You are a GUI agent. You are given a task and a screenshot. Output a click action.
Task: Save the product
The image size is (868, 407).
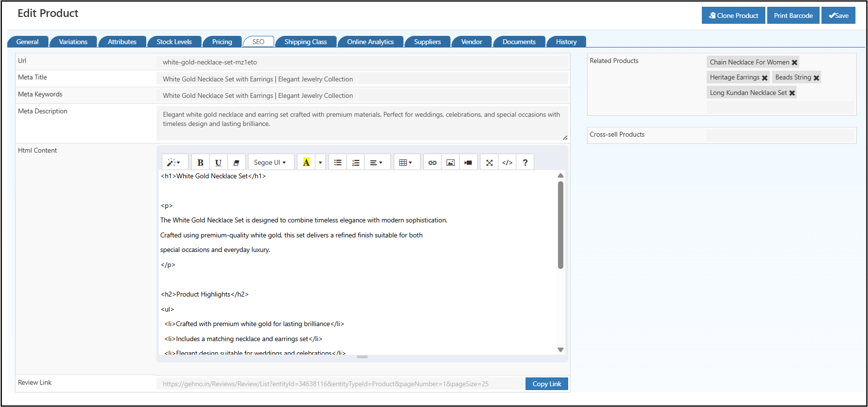838,16
